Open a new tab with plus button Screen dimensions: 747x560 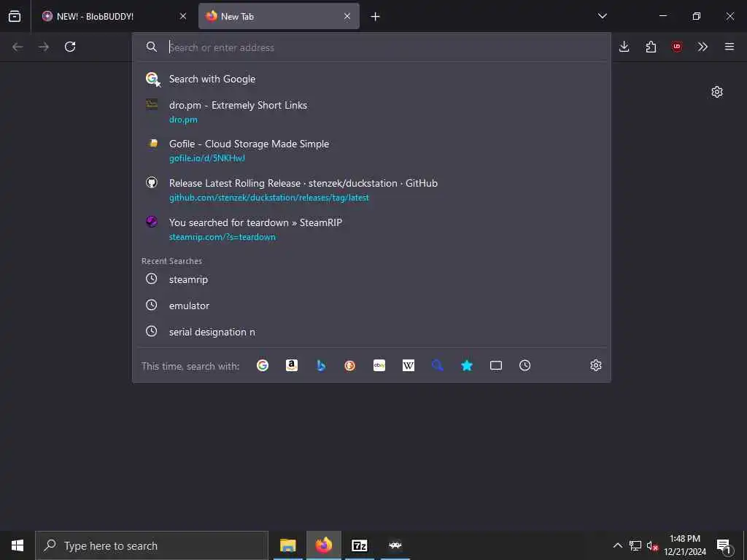[x=376, y=17]
